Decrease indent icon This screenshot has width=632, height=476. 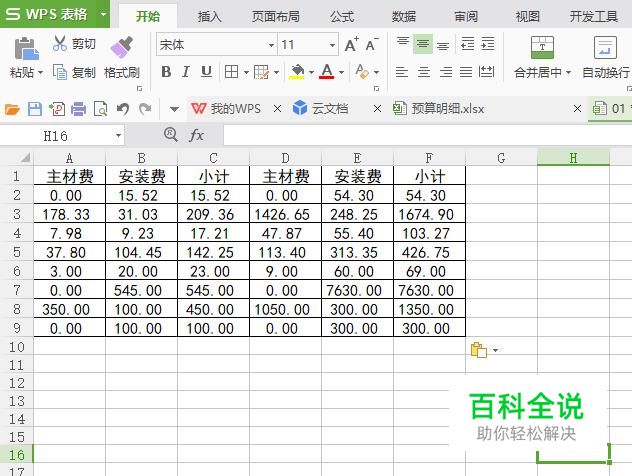tap(468, 44)
